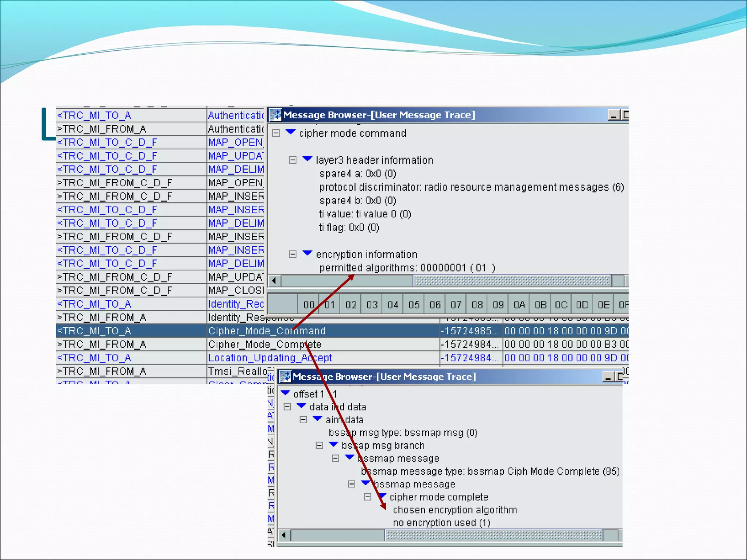Viewport: 747px width, 560px height.
Task: Select 'ti flag: 0x0 (0)' line
Action: click(349, 227)
